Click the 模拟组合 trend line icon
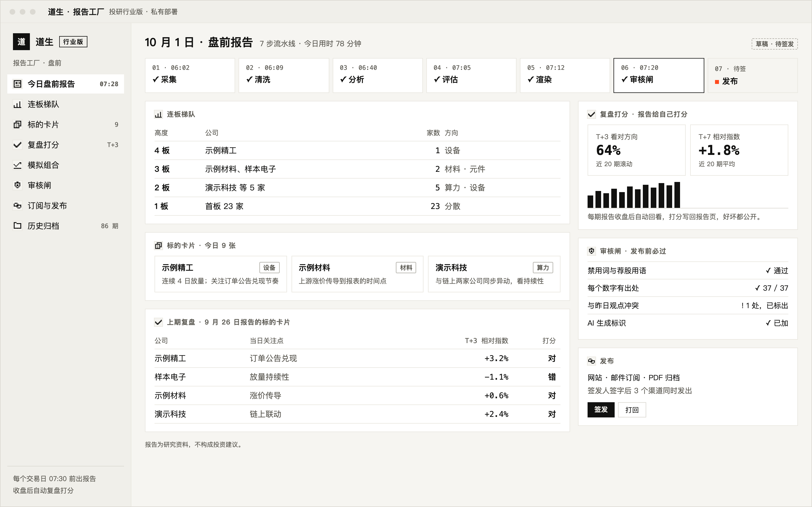This screenshot has height=507, width=812. tap(17, 165)
